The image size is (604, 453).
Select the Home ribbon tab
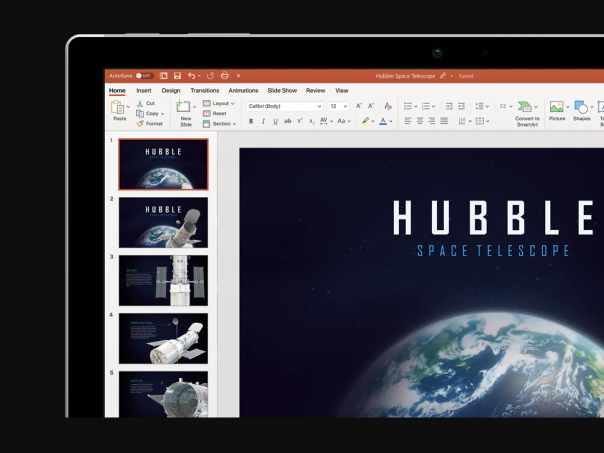tap(117, 91)
